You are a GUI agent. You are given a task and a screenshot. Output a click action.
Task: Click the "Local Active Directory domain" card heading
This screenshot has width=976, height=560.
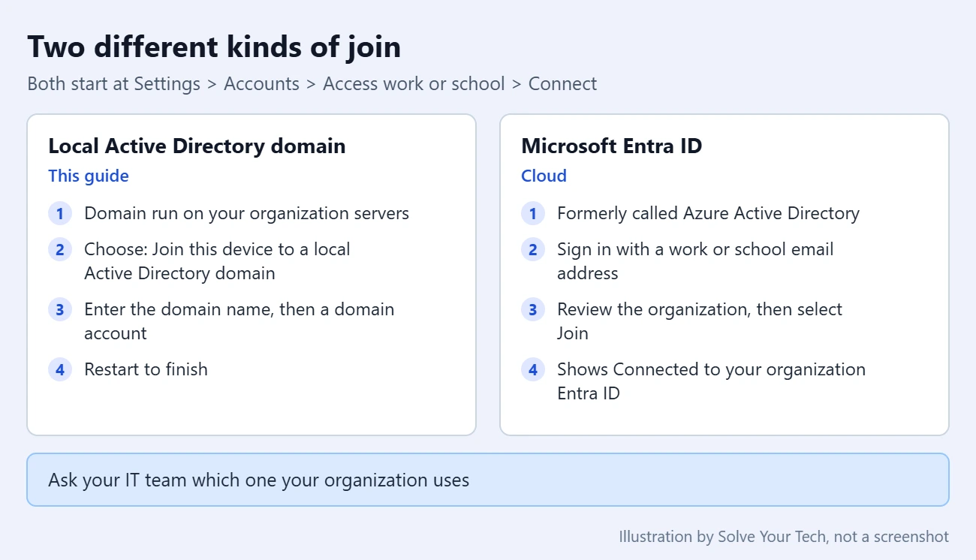point(197,146)
